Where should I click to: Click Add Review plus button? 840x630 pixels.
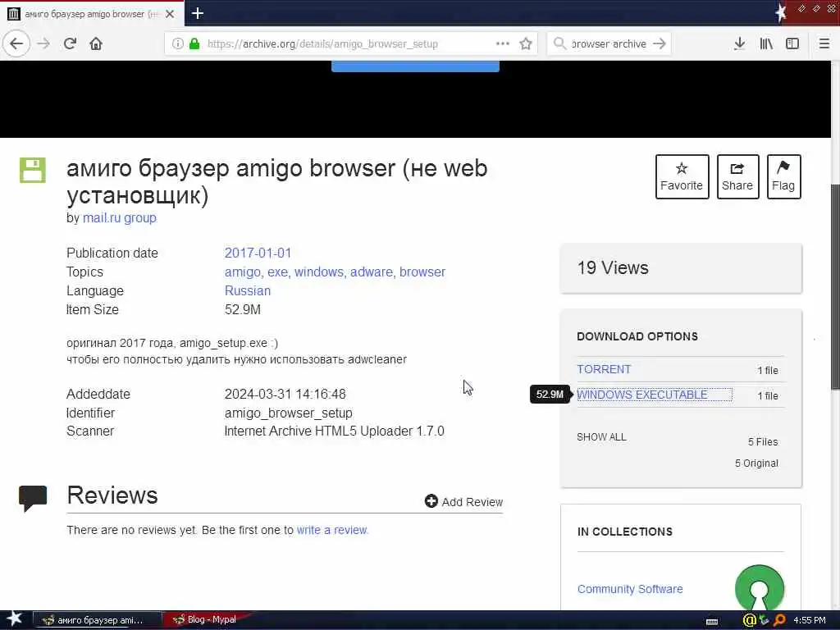point(463,501)
